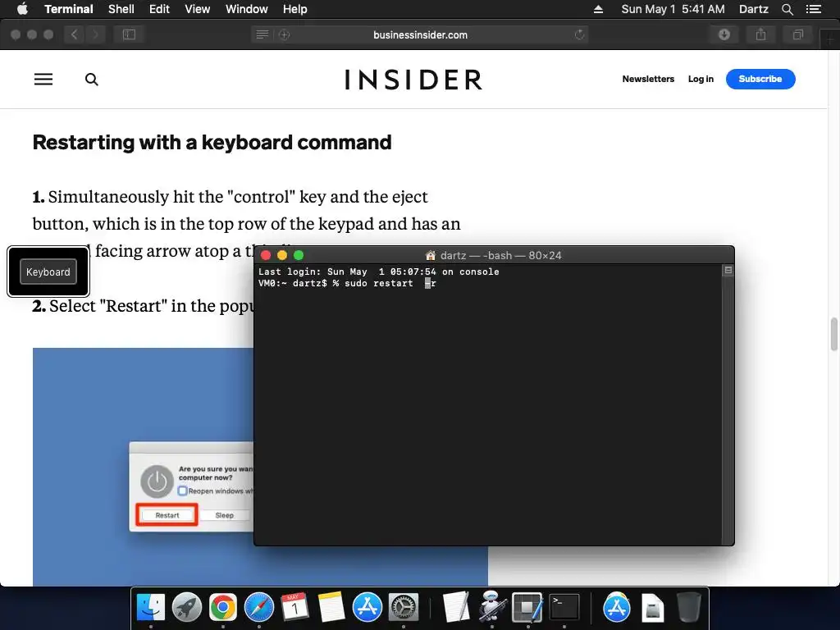Screen dimensions: 840x630
Task: Click the add-to-reading-list plus icon in address bar
Action: point(285,34)
